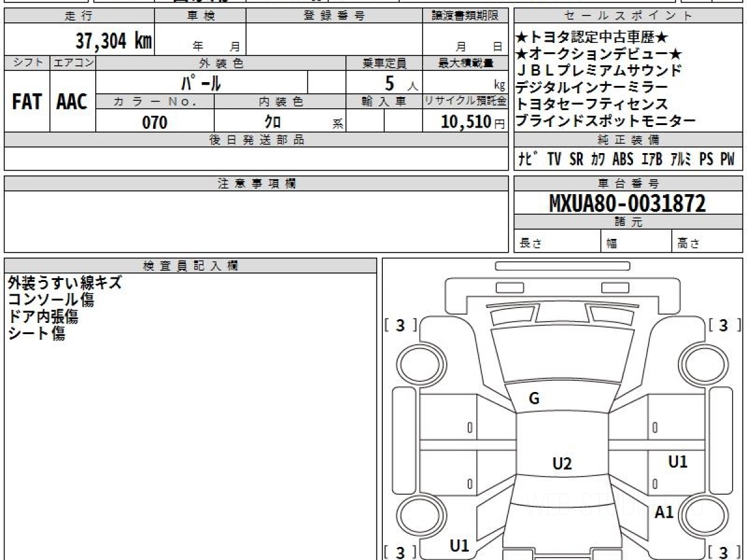This screenshot has height=560, width=747.
Task: Click the SR sunroof equipment code
Action: (576, 159)
